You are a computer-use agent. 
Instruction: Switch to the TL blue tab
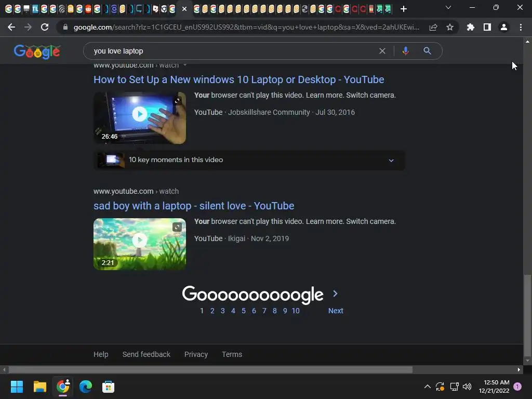pyautogui.click(x=35, y=9)
